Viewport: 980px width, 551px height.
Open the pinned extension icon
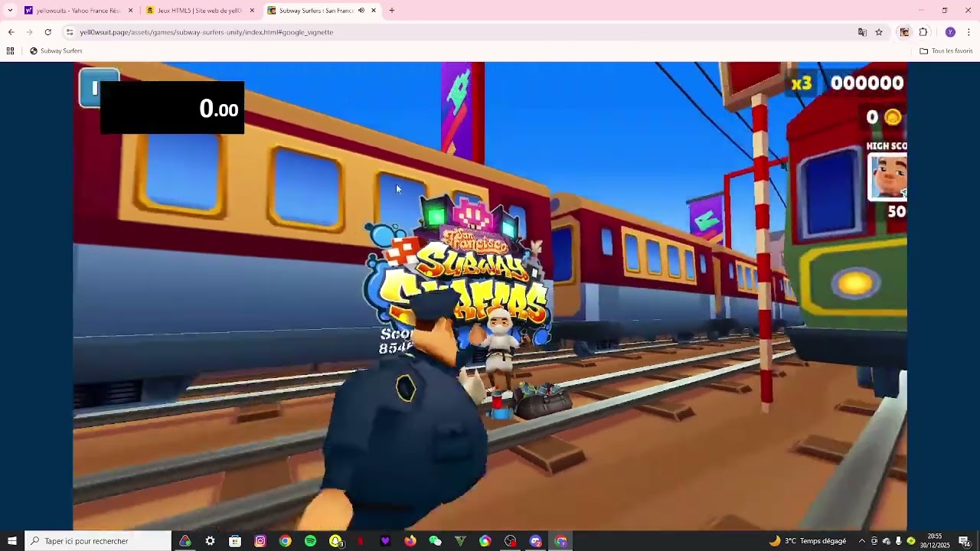[x=904, y=32]
